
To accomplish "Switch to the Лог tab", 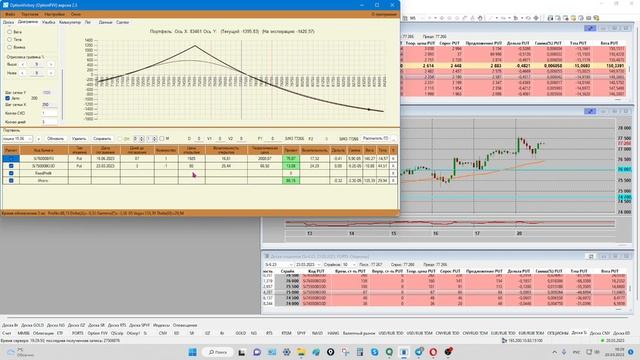I will point(88,22).
